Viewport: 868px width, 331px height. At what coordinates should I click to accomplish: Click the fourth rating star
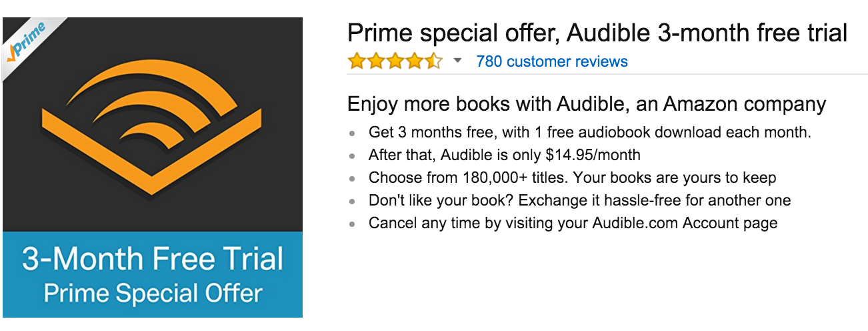click(415, 62)
